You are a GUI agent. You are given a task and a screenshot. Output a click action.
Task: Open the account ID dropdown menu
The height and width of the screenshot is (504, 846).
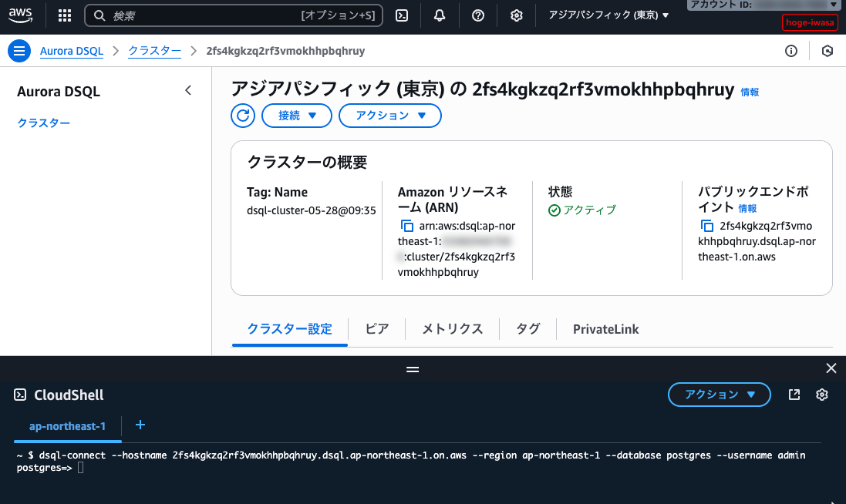tap(764, 5)
